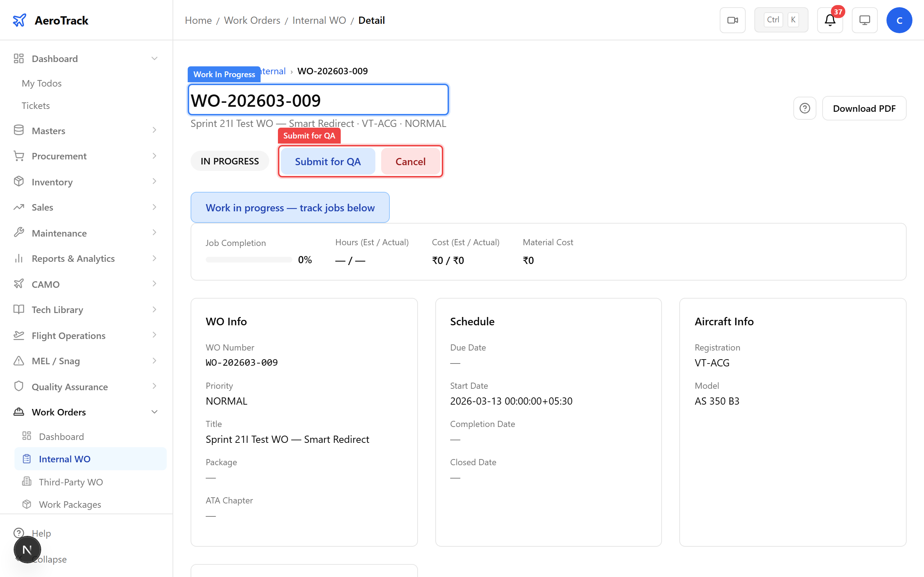Viewport: 924px width, 577px height.
Task: Click the Job Completion progress bar
Action: tap(249, 260)
